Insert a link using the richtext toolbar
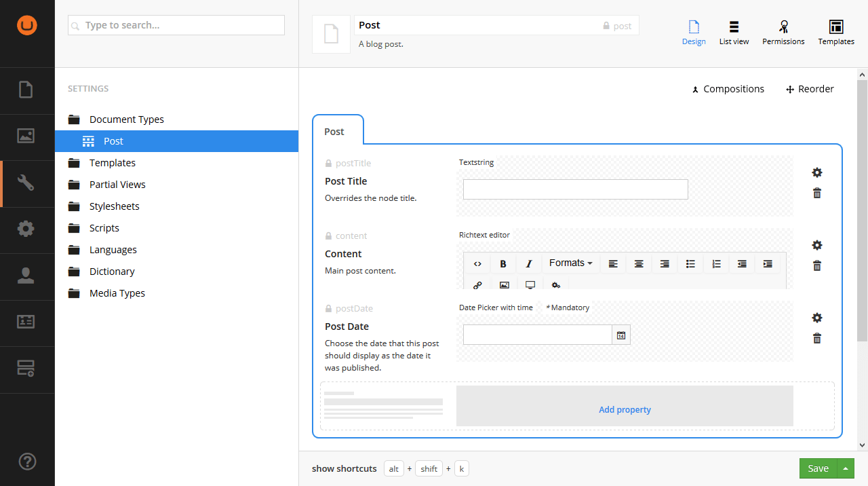 [477, 285]
